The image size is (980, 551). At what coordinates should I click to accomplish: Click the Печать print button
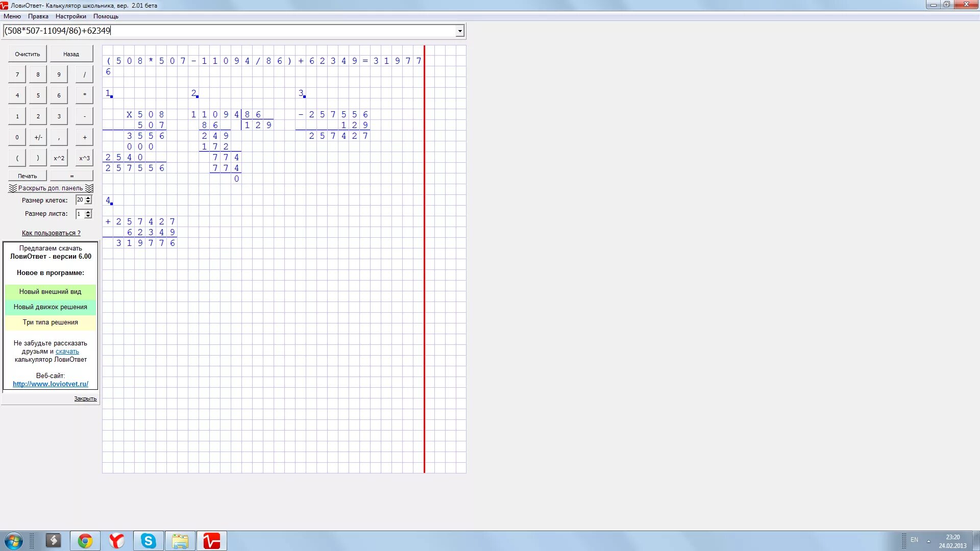click(x=28, y=176)
